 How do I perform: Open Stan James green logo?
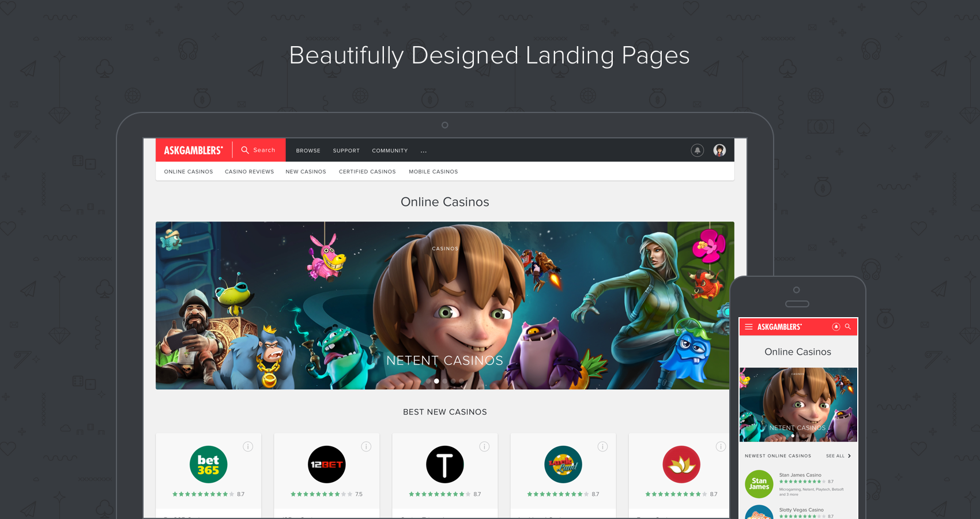[759, 484]
